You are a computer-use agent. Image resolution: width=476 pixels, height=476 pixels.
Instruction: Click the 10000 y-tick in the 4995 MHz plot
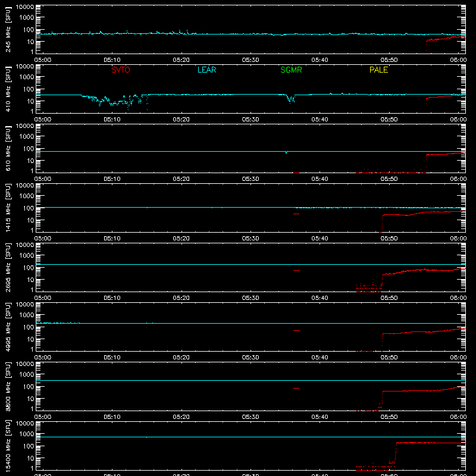click(25, 305)
